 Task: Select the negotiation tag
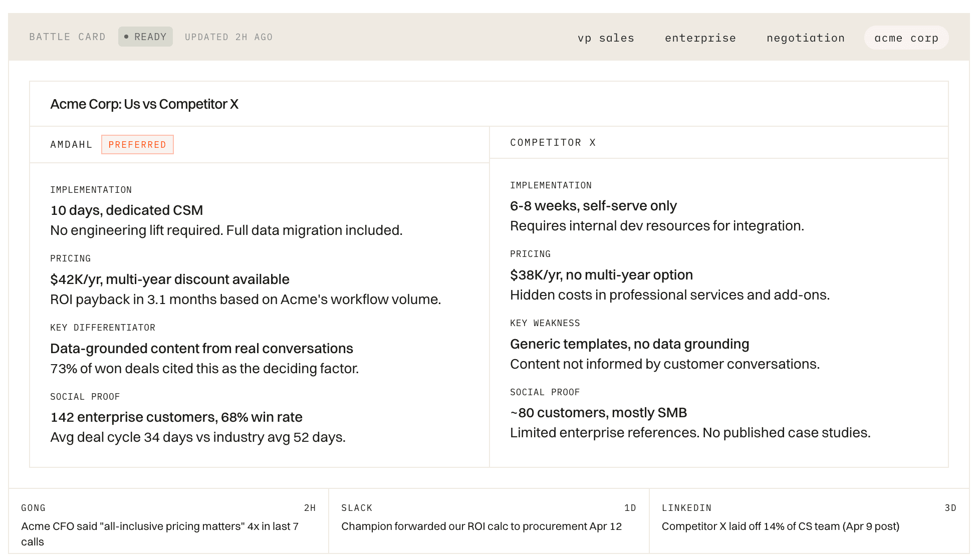(805, 38)
